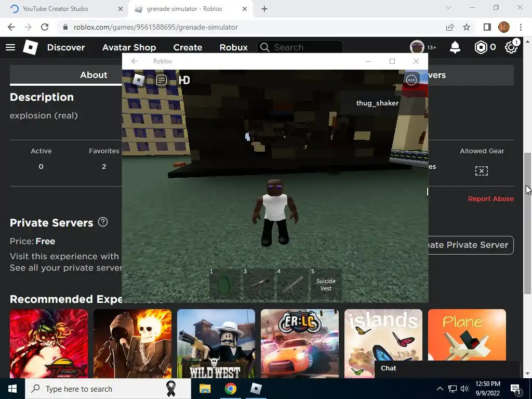
Task: Open the settings gear in Roblox header
Action: [511, 47]
